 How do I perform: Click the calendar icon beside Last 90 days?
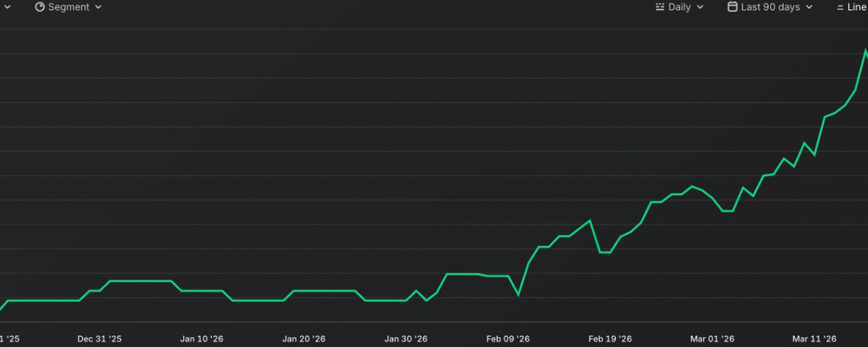pos(733,7)
